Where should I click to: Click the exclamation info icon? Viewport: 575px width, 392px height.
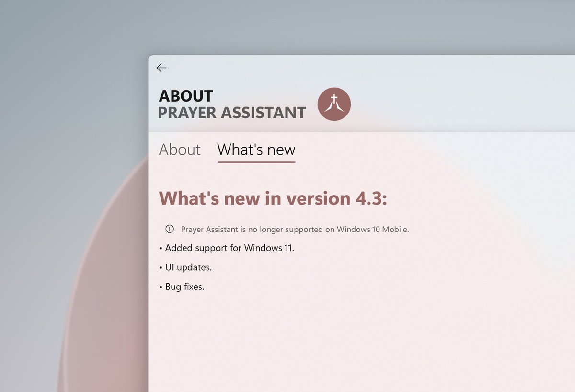click(170, 229)
